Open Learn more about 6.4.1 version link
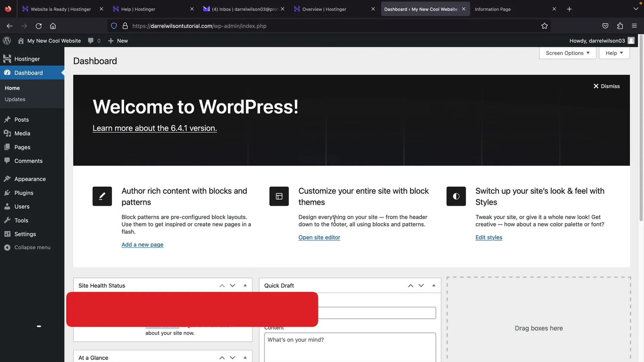Screen dimensions: 644x362 [155, 128]
